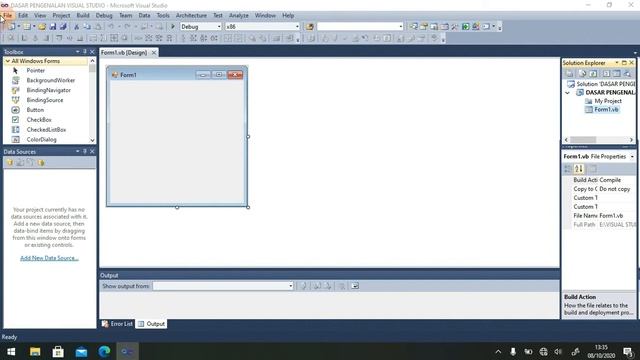Open Windows Start menu

(x=11, y=351)
